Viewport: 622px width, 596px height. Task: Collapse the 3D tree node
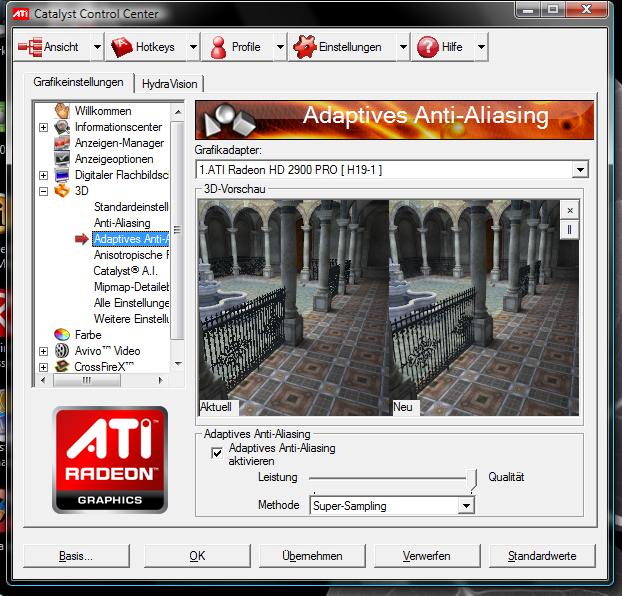(x=44, y=191)
